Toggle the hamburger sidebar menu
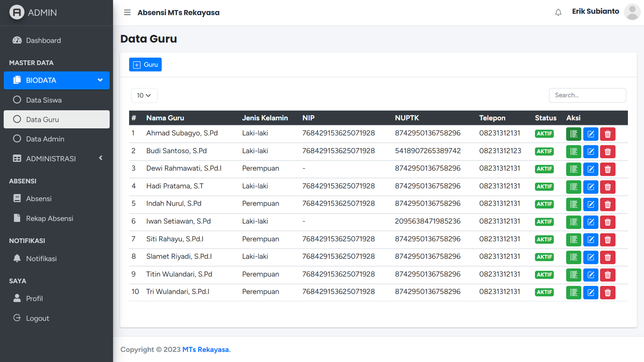 click(127, 12)
